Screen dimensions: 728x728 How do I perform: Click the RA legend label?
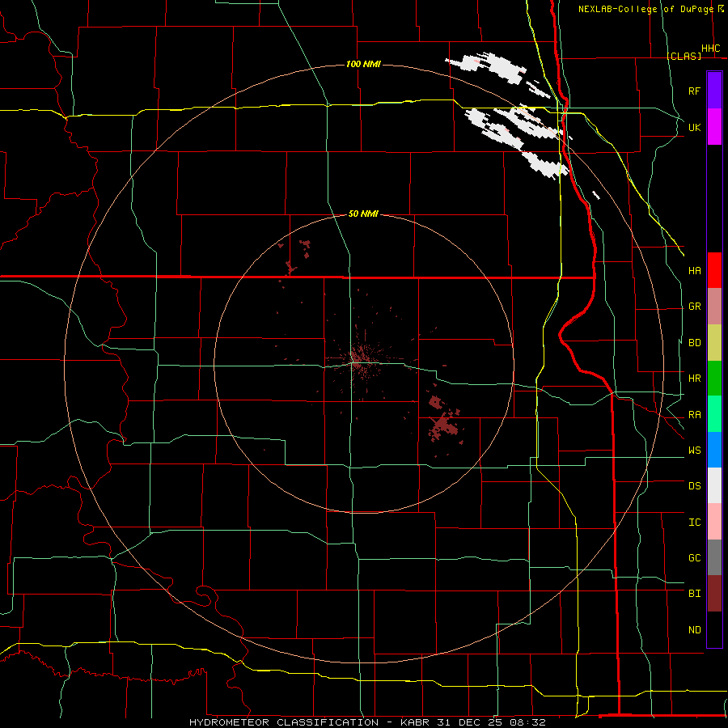694,415
